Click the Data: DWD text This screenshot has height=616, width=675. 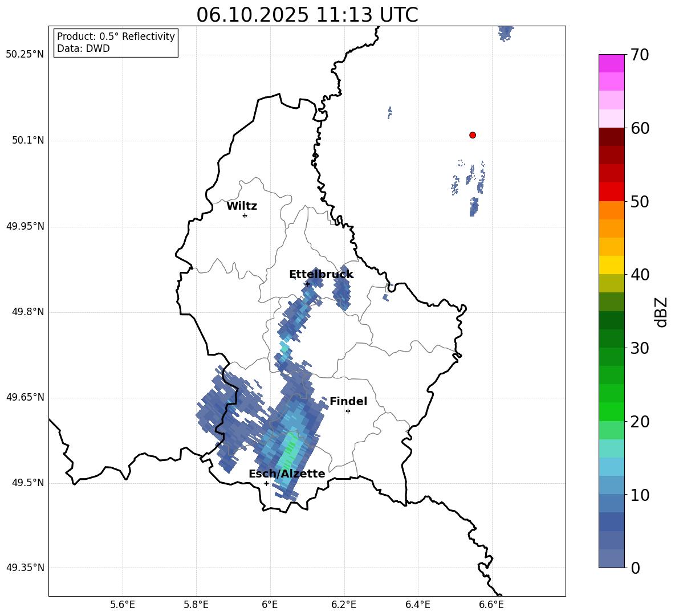pos(83,48)
